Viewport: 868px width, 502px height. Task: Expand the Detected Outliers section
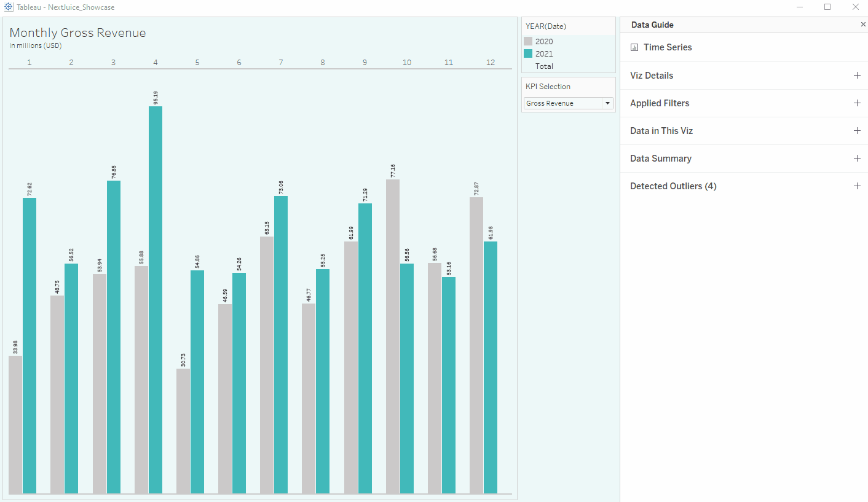pos(858,186)
